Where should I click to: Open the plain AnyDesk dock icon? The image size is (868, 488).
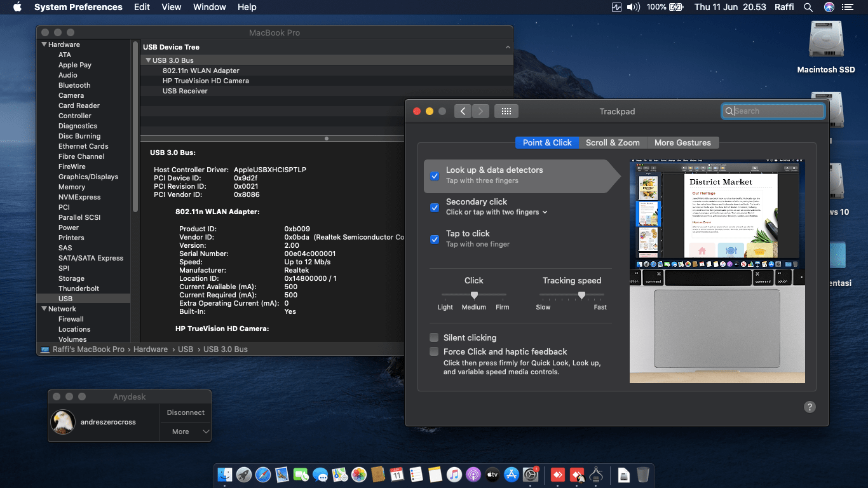tap(558, 475)
